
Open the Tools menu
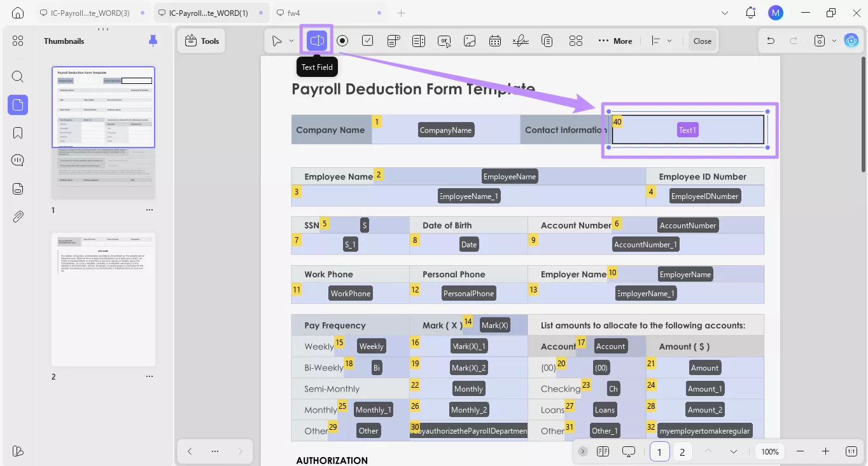202,41
